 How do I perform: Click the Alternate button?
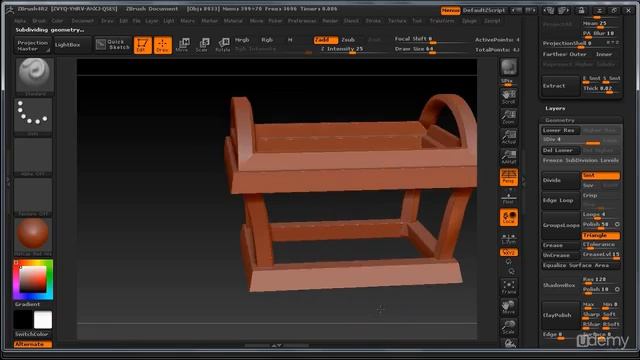33,344
